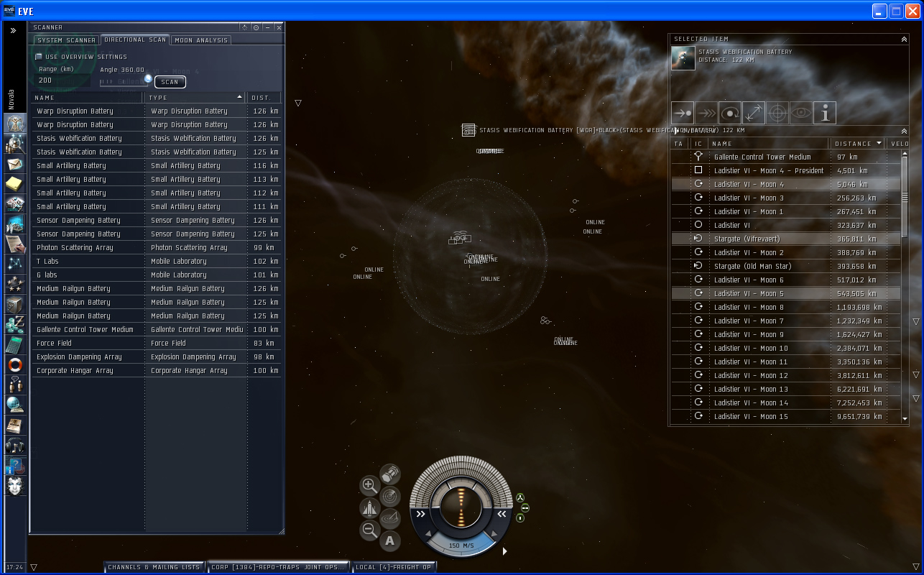Open the cargo hold HUD icon

(389, 474)
